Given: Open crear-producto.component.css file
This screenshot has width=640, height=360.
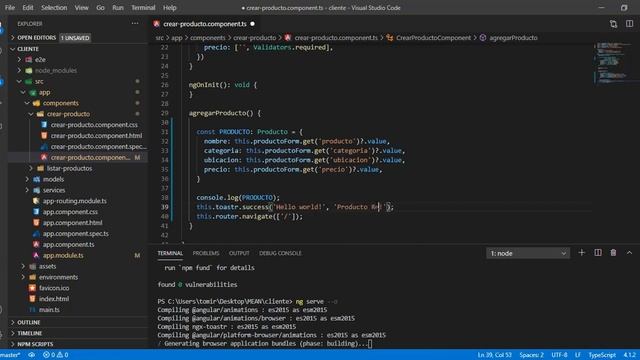Looking at the screenshot, I should click(x=94, y=125).
